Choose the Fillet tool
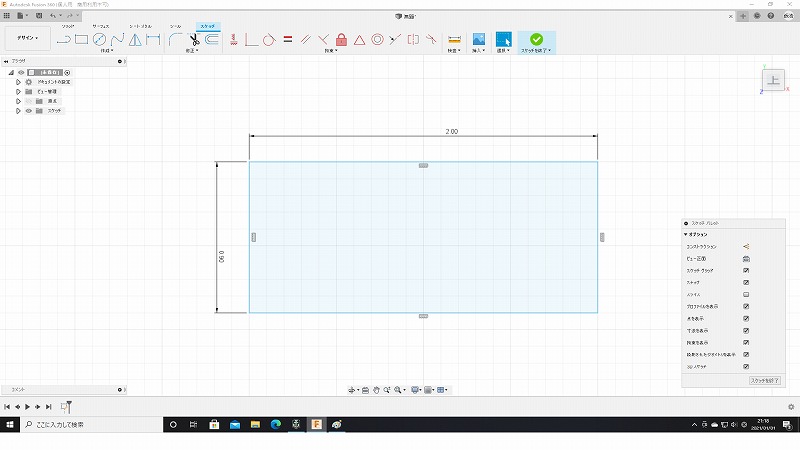 (176, 40)
